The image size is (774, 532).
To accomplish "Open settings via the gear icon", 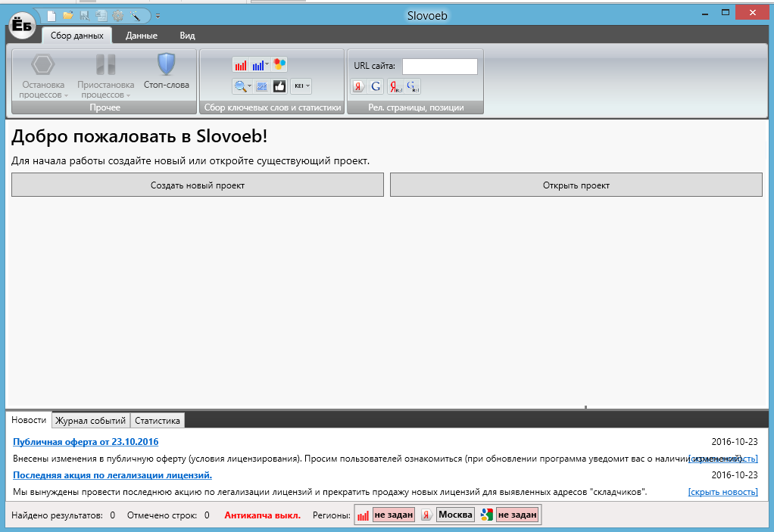I will pos(118,16).
